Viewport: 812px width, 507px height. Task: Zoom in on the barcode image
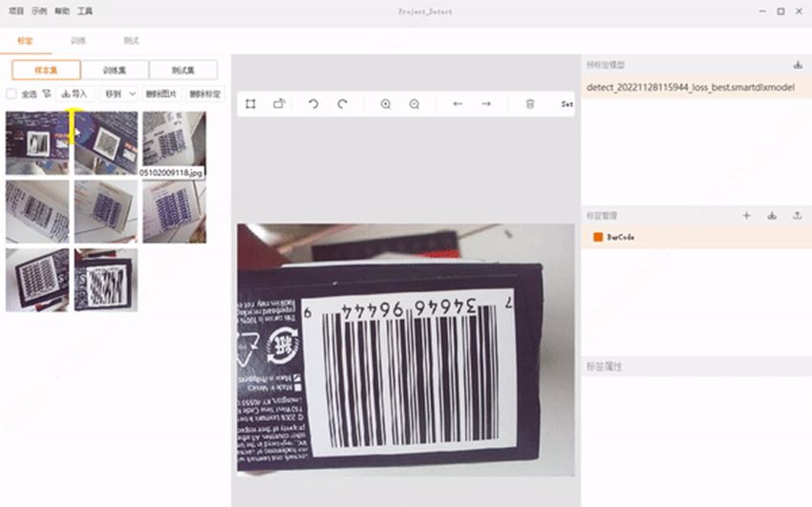pos(386,104)
